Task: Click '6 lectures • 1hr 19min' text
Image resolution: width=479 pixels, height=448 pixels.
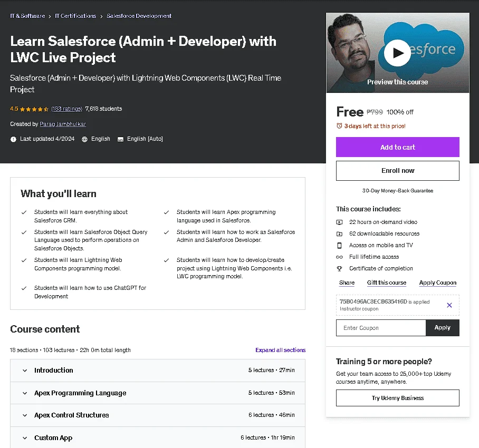Action: point(267,437)
